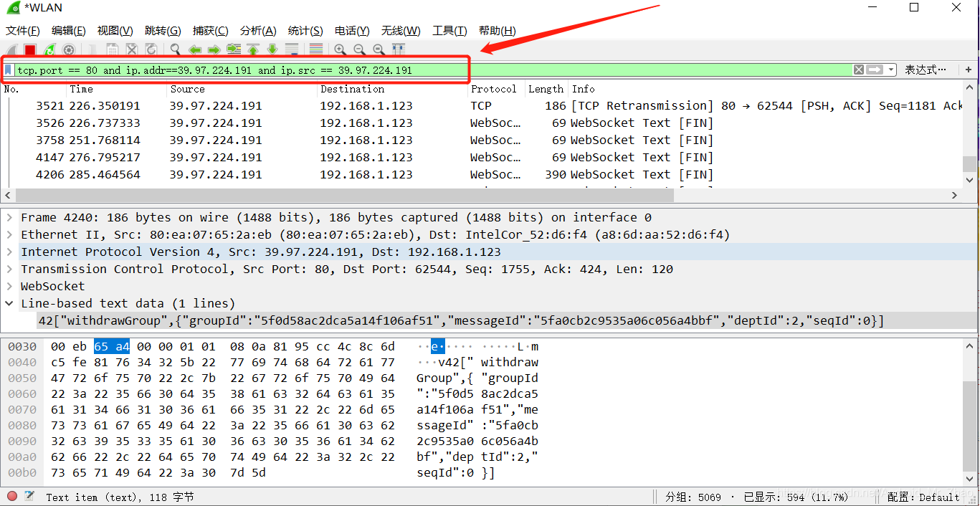Open capture options gear icon
The width and height of the screenshot is (980, 506).
coord(69,49)
